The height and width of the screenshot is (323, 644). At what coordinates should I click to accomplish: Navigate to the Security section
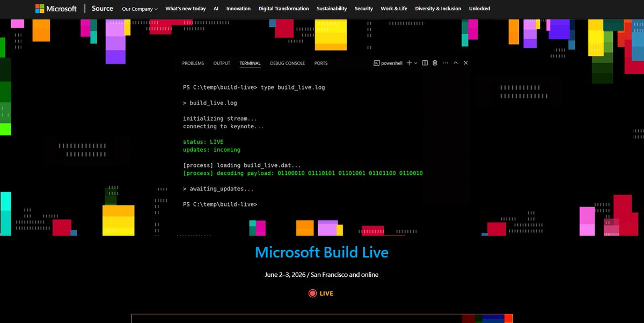(364, 9)
